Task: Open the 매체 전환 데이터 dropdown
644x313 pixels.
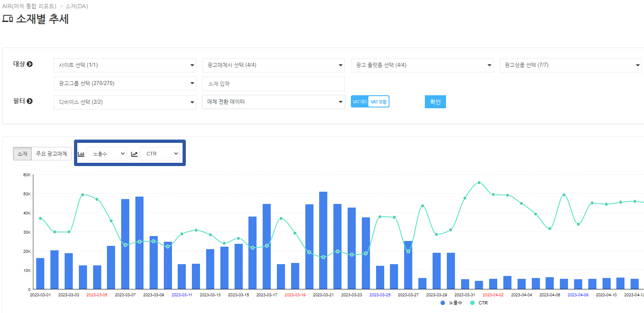Action: [x=273, y=102]
